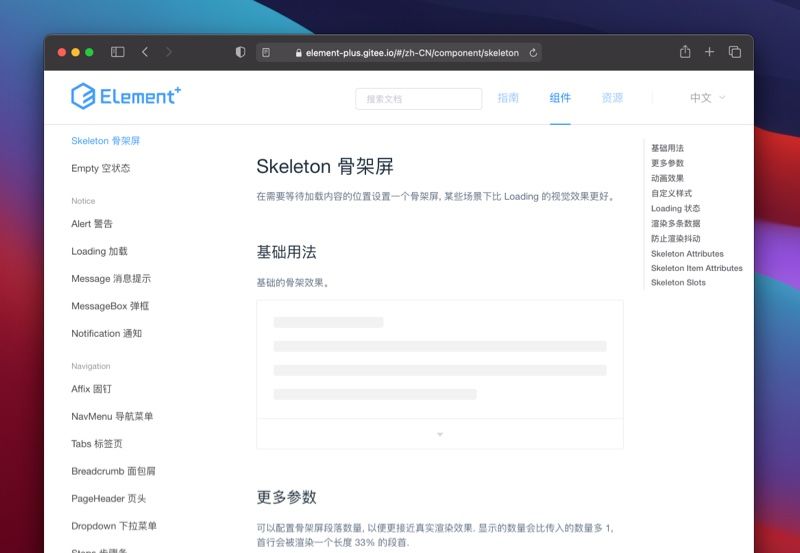The height and width of the screenshot is (553, 800).
Task: Jump to 自定义样式 in page outline
Action: point(671,193)
